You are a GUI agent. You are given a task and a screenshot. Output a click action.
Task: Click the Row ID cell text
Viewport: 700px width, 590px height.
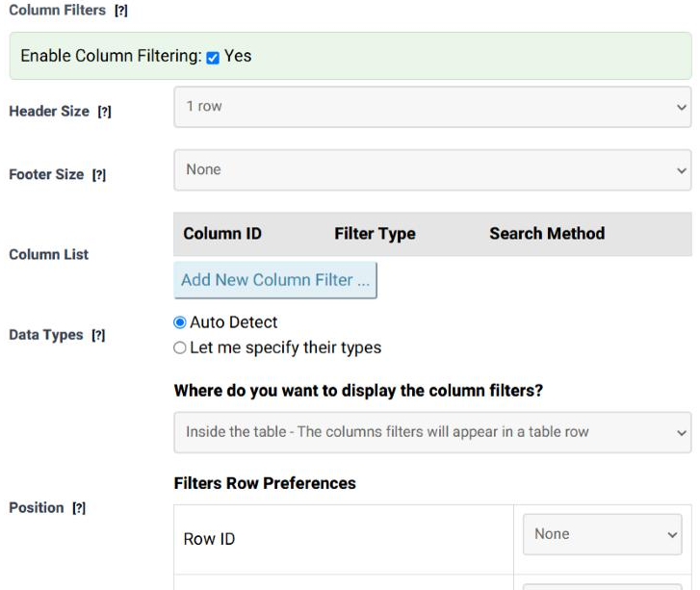click(209, 539)
